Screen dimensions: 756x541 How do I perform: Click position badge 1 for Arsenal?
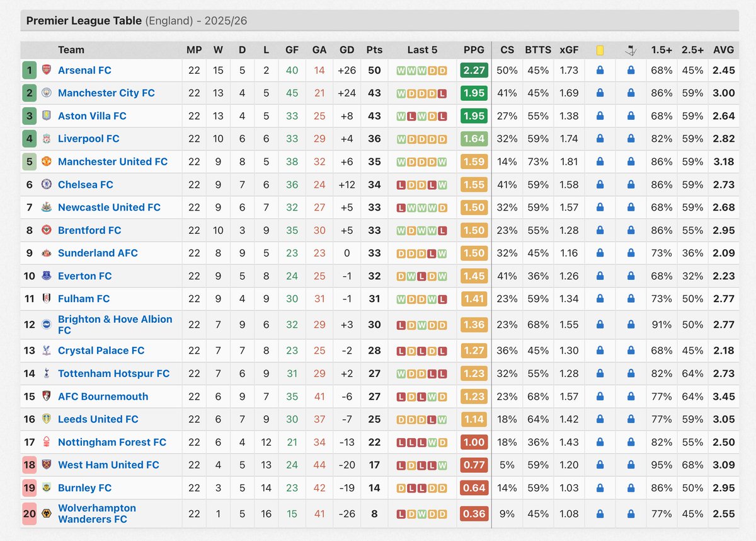(29, 70)
